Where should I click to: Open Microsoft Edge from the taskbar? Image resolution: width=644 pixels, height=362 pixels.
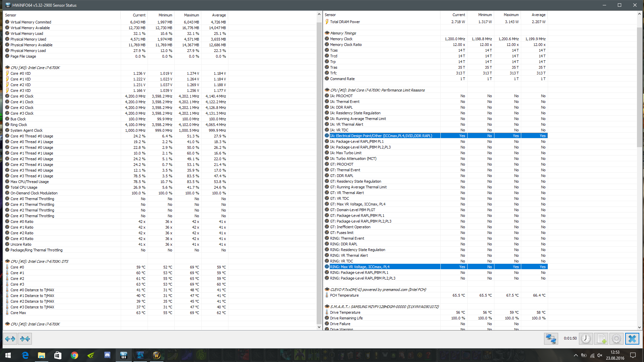pos(25,355)
